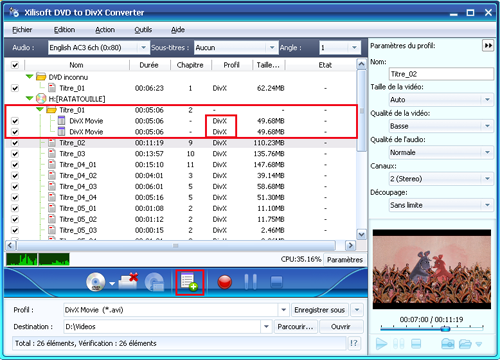Uncheck the second DivX Movie row
500x360 pixels.
pos(15,132)
